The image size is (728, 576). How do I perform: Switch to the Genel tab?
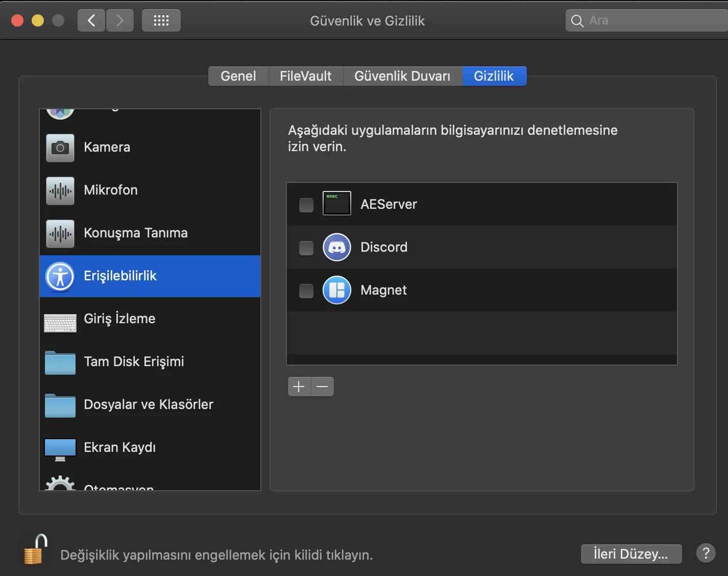pyautogui.click(x=238, y=76)
